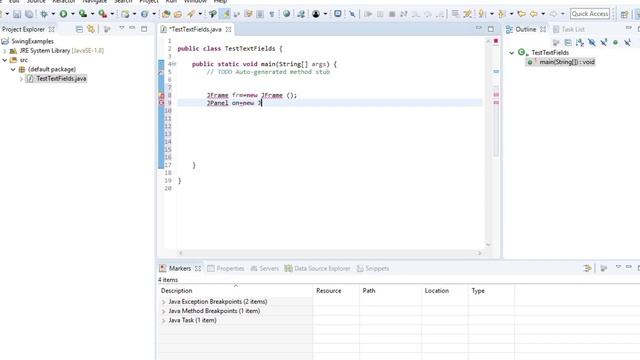Click the Search flashlight toolbar icon
This screenshot has height=360, width=640.
coord(191,14)
